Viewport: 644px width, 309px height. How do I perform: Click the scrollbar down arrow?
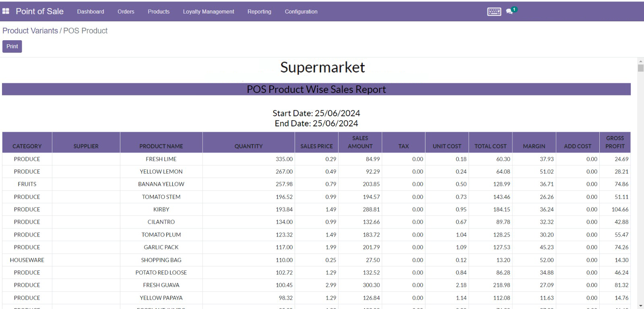(x=640, y=306)
